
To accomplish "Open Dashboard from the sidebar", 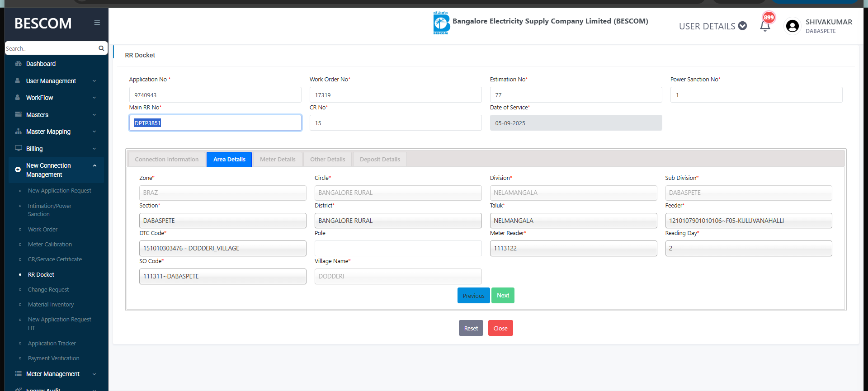I will 41,64.
